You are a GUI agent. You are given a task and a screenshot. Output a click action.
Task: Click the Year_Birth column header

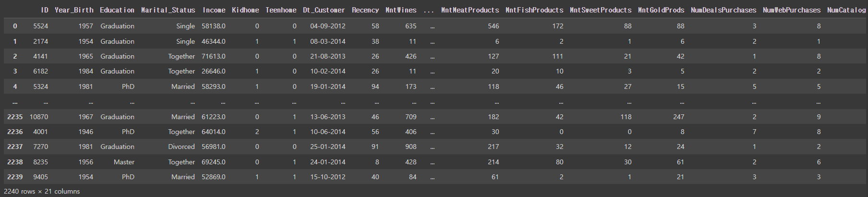click(74, 10)
